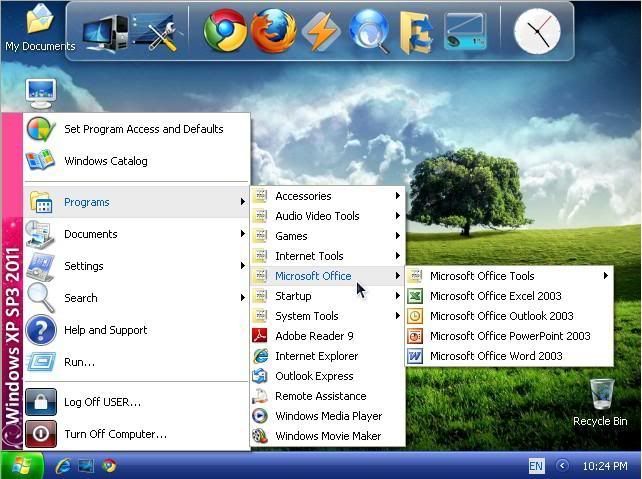Click the Windows Movie Maker reel icon
Screen dimensions: 642x479
click(260, 436)
